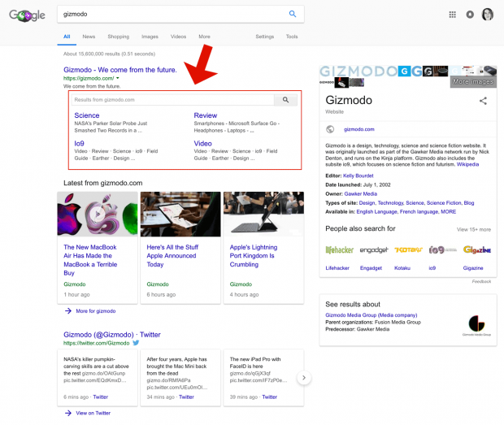The height and width of the screenshot is (425, 504).
Task: Open the new iPad Pro tweet card
Action: click(263, 378)
